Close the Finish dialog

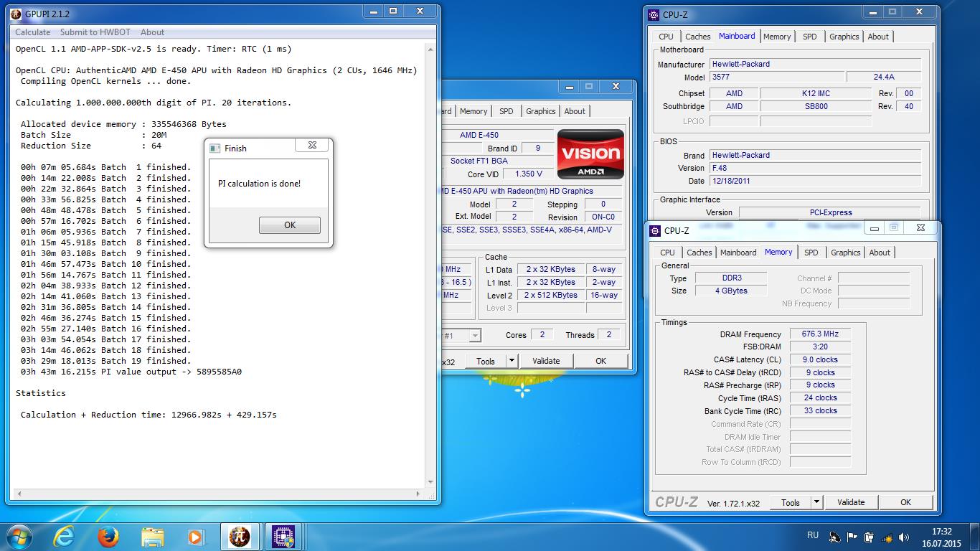313,145
